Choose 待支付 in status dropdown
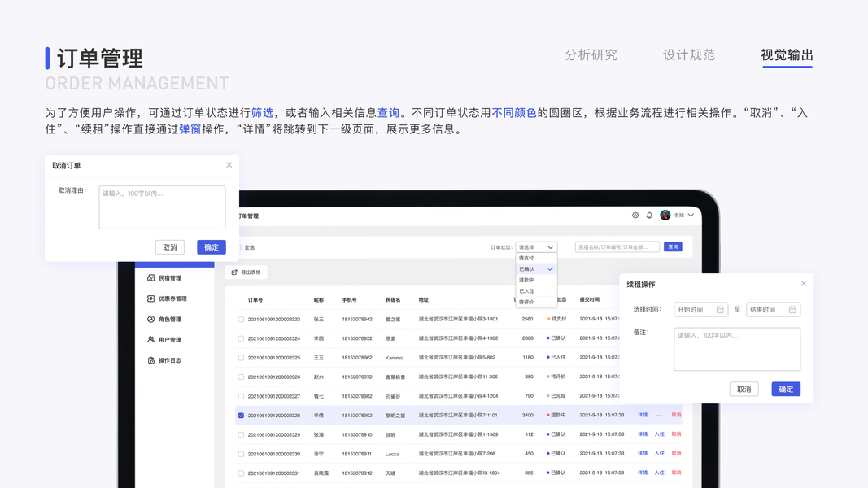 click(536, 258)
